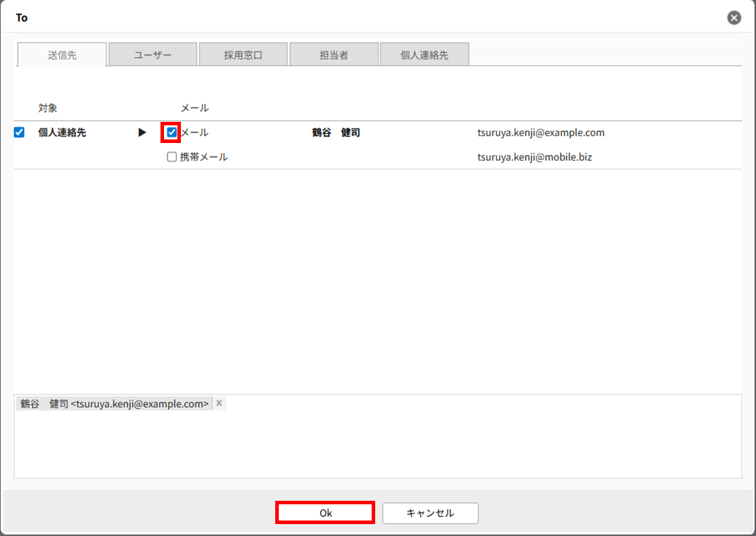This screenshot has width=756, height=536.
Task: Open the 個人連絡先 tab
Action: (424, 55)
